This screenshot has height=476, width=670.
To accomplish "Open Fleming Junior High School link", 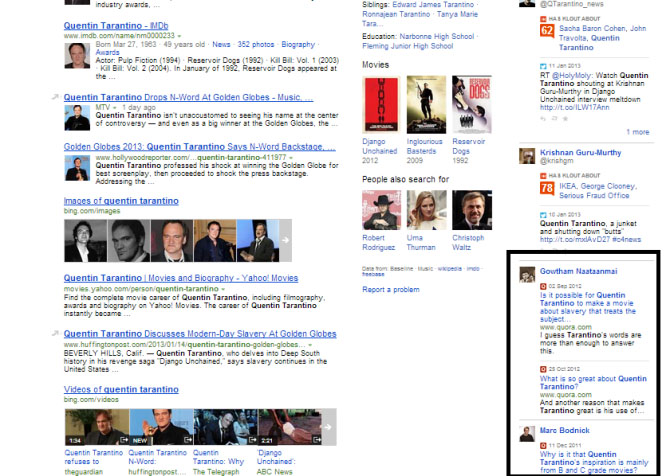I will [407, 46].
